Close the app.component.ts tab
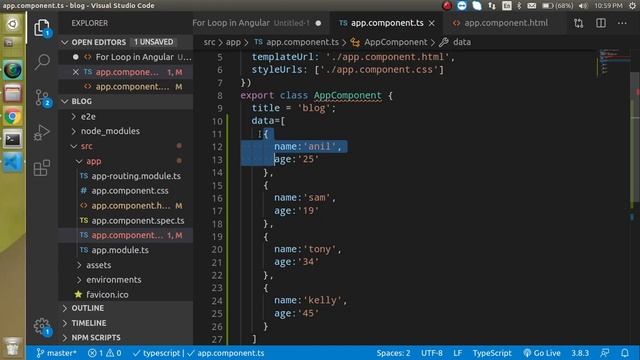The image size is (640, 360). 432,23
